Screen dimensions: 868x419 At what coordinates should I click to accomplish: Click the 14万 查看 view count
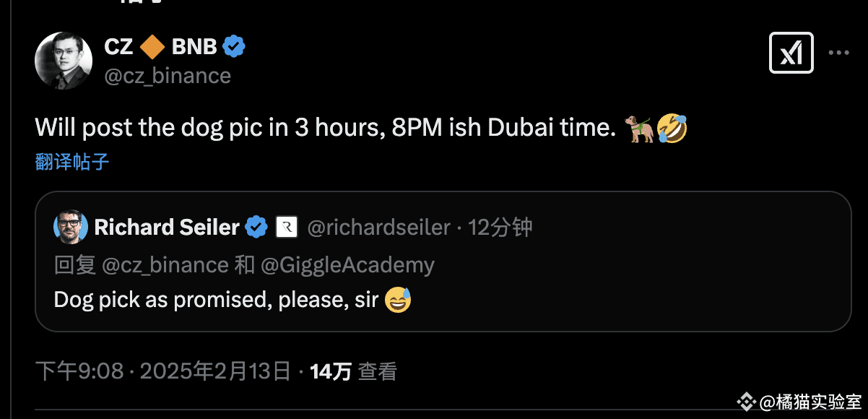pyautogui.click(x=353, y=371)
